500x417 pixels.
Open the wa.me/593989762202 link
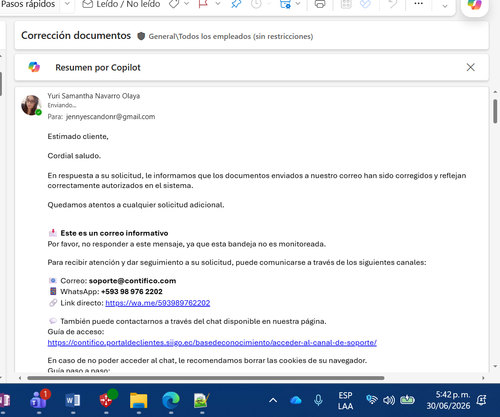(x=158, y=303)
